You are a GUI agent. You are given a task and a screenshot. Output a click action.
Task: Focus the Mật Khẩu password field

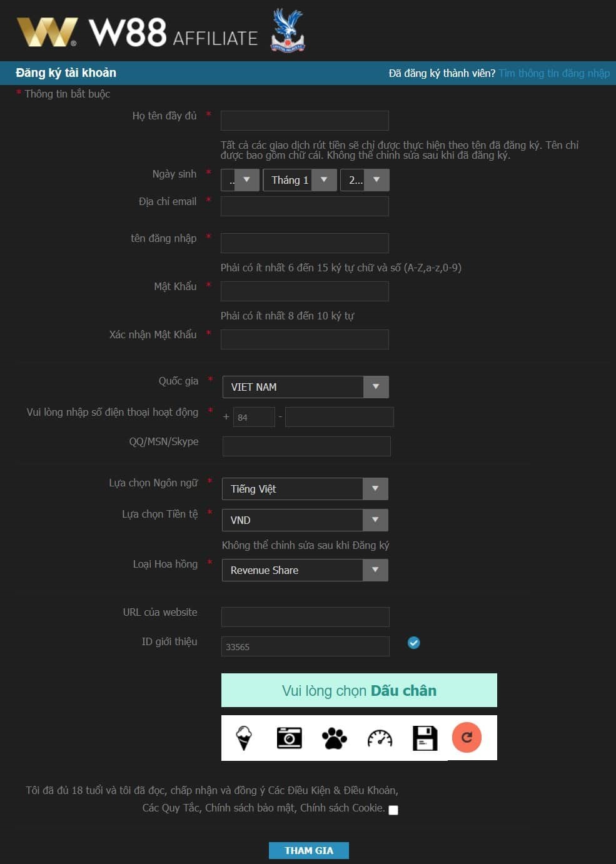pyautogui.click(x=305, y=291)
